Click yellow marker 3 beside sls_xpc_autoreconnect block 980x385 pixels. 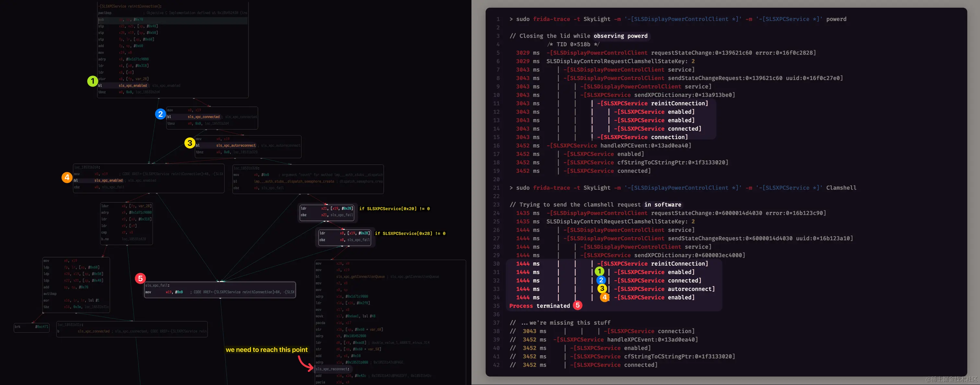(x=190, y=143)
